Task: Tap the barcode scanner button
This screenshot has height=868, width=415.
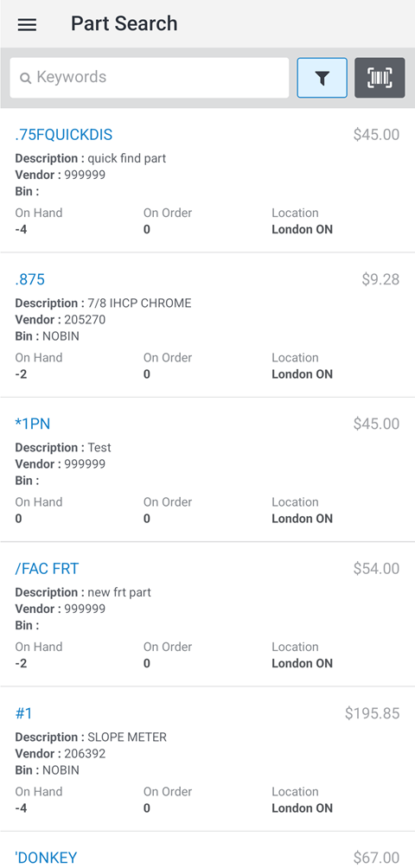Action: (x=380, y=78)
